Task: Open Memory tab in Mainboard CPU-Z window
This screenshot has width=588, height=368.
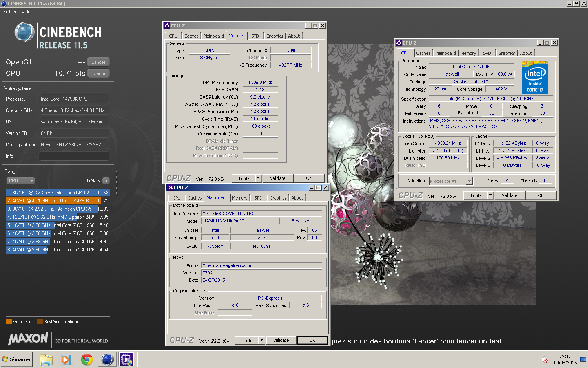Action: point(240,198)
